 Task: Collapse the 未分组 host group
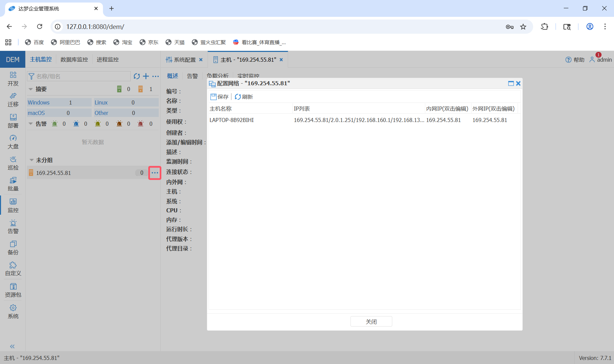tap(31, 160)
